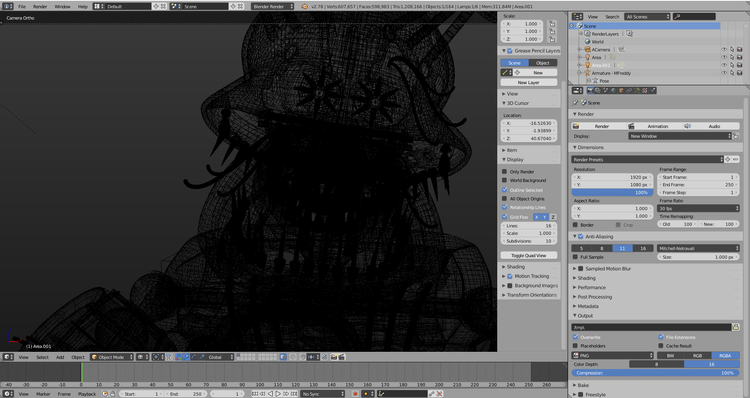Viewport: 750px width, 398px height.
Task: Enable the Placeholders checkbox
Action: 575,345
